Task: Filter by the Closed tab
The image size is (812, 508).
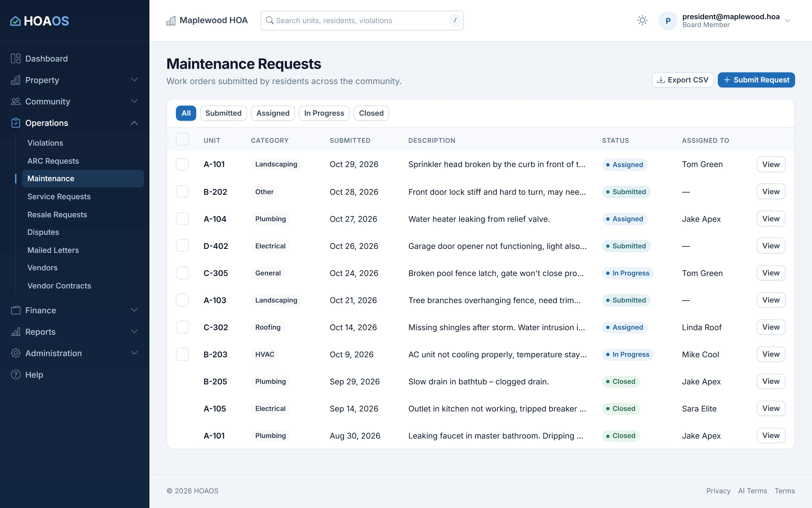Action: [x=371, y=113]
